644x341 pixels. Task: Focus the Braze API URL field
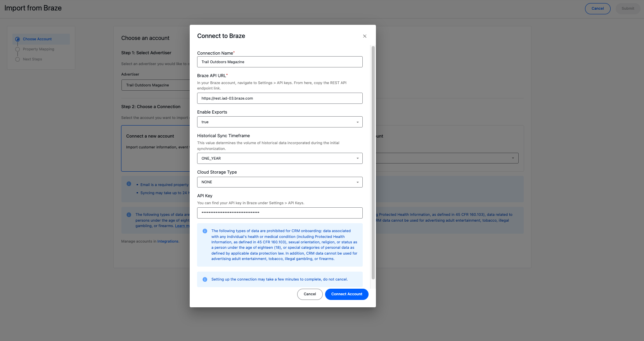click(279, 98)
